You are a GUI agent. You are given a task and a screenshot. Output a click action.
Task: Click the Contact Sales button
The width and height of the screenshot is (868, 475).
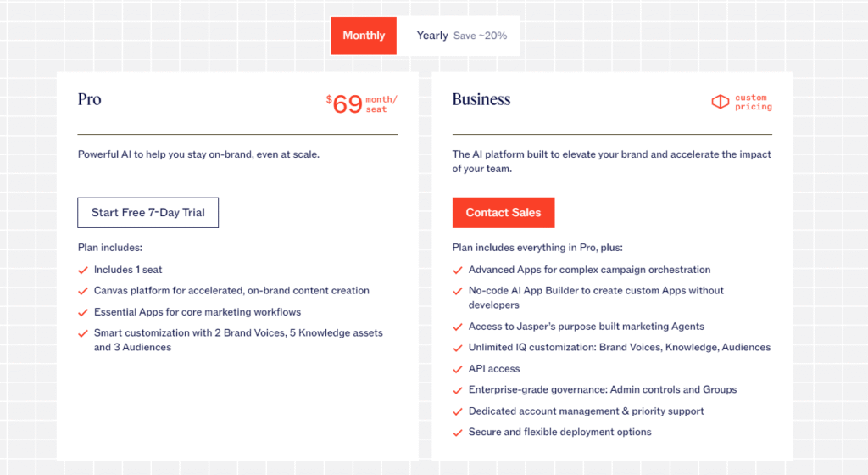504,213
